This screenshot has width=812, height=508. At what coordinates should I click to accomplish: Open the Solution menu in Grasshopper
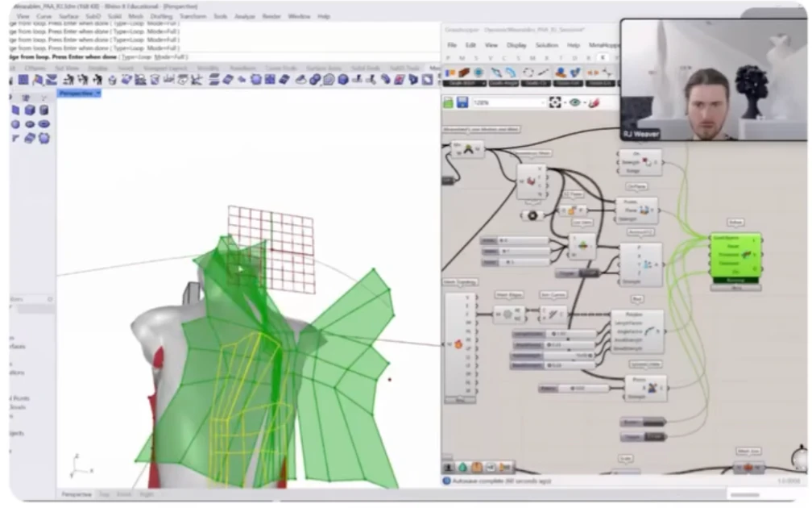tap(547, 45)
